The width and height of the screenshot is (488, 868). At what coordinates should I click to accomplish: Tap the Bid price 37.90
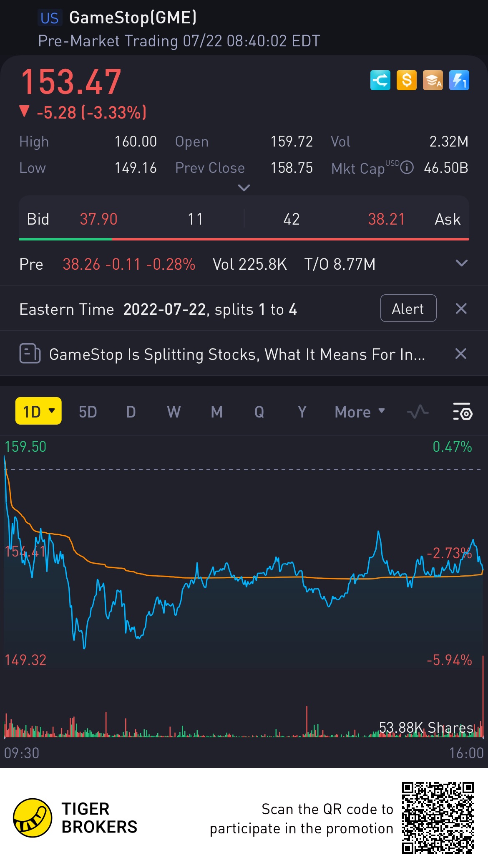click(x=98, y=219)
